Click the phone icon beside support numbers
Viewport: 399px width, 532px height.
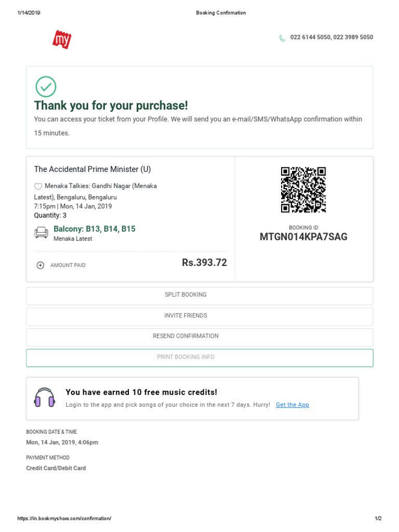[x=282, y=38]
